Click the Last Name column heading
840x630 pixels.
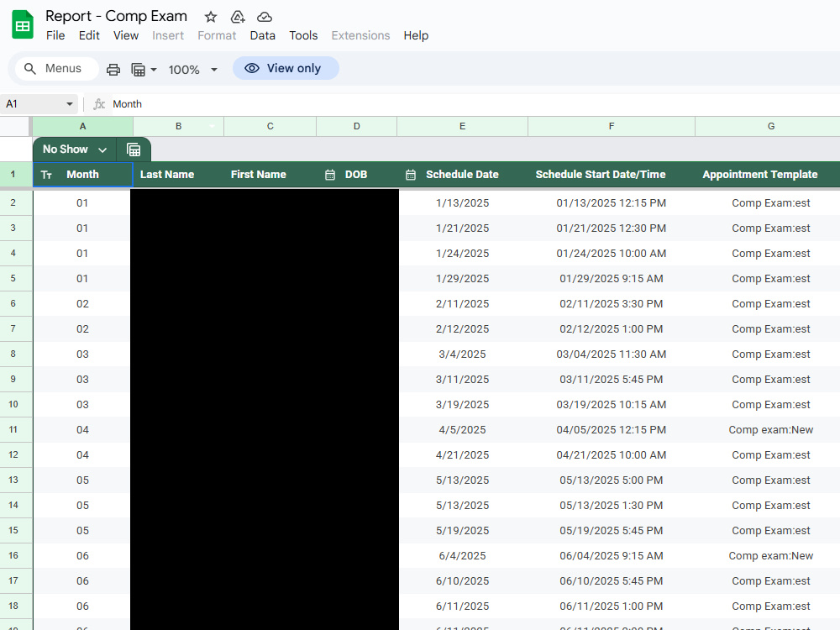pos(167,175)
